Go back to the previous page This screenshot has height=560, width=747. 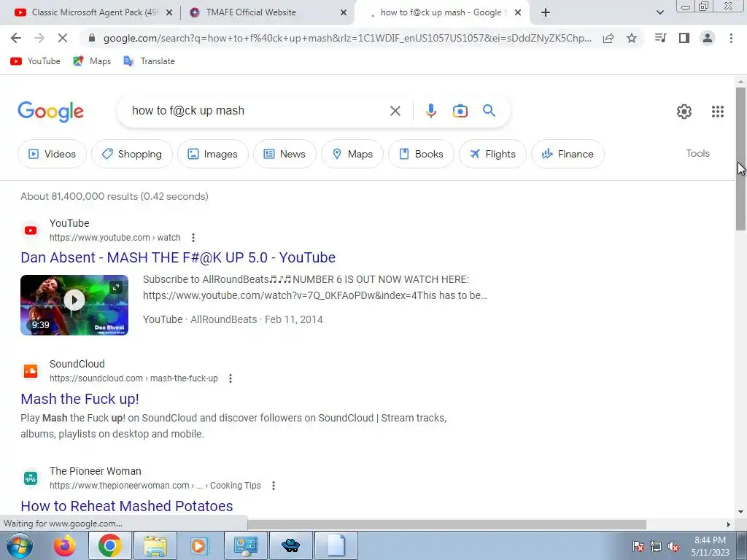point(16,38)
